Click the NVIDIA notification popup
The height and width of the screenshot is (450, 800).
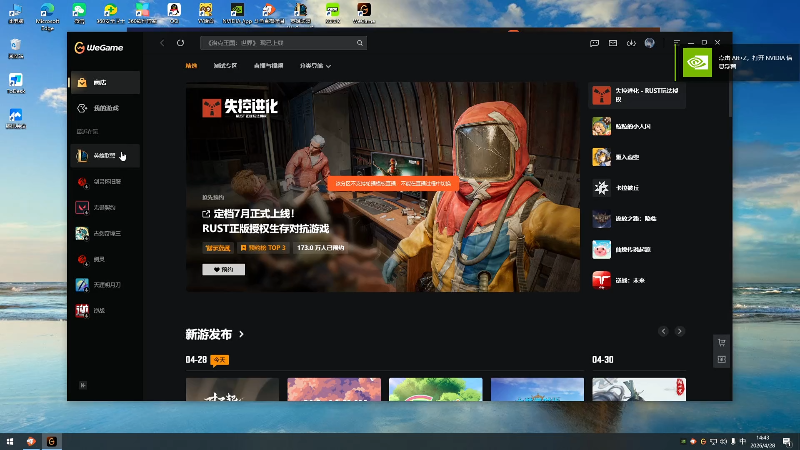tap(737, 62)
